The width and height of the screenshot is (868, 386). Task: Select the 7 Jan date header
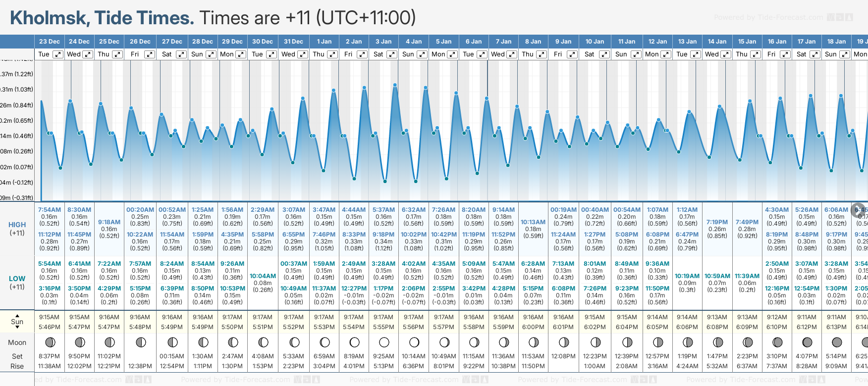[x=503, y=42]
